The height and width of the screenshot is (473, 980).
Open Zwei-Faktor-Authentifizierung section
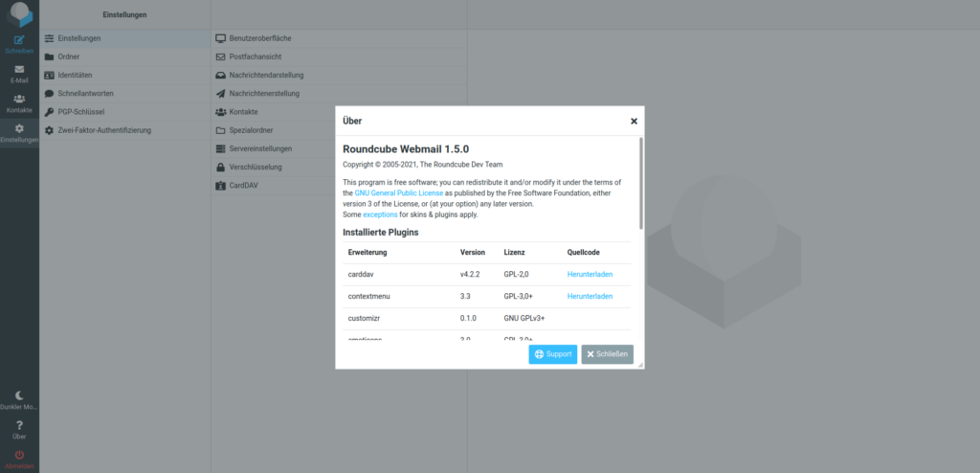[x=125, y=130]
